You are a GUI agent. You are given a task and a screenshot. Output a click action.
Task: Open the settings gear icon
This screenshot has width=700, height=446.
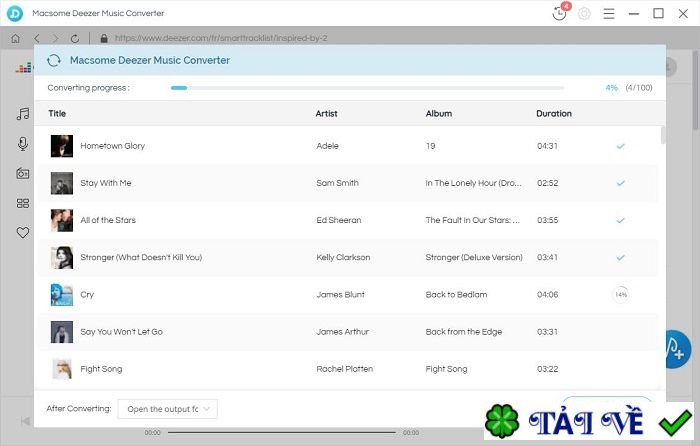pos(584,13)
